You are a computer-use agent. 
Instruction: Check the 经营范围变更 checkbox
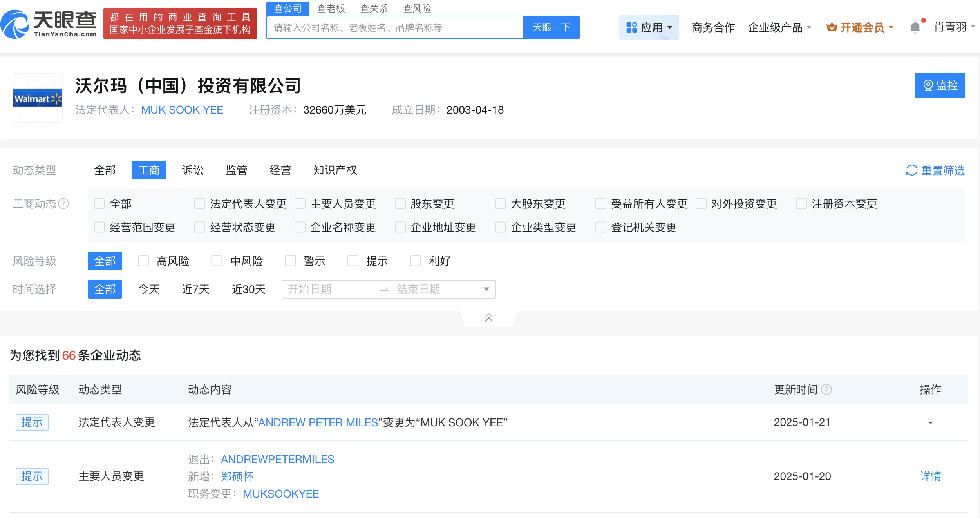(x=99, y=227)
